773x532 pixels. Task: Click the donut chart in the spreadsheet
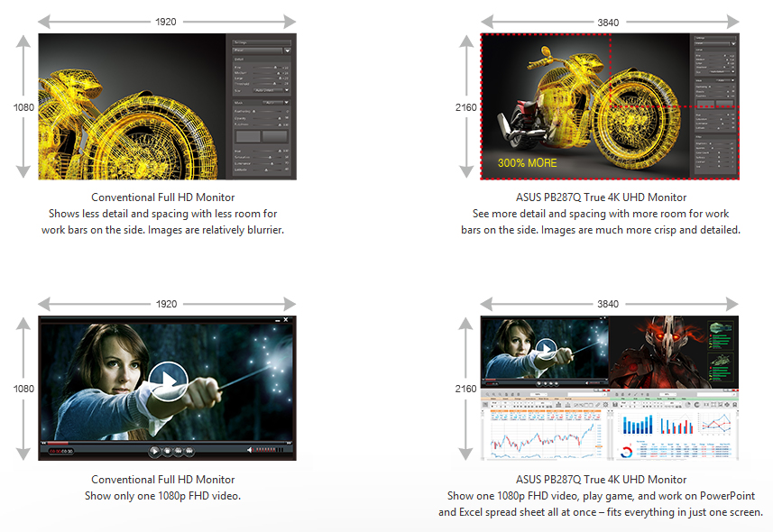(626, 452)
